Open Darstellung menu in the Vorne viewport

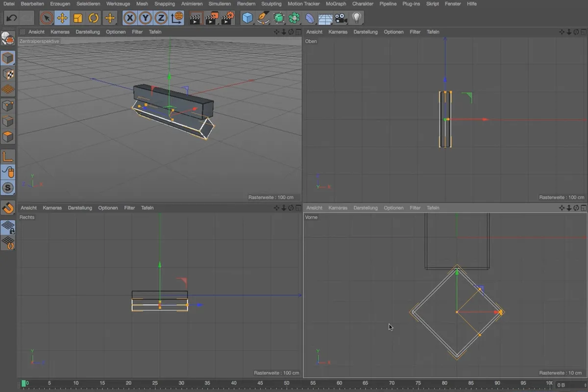pyautogui.click(x=366, y=208)
